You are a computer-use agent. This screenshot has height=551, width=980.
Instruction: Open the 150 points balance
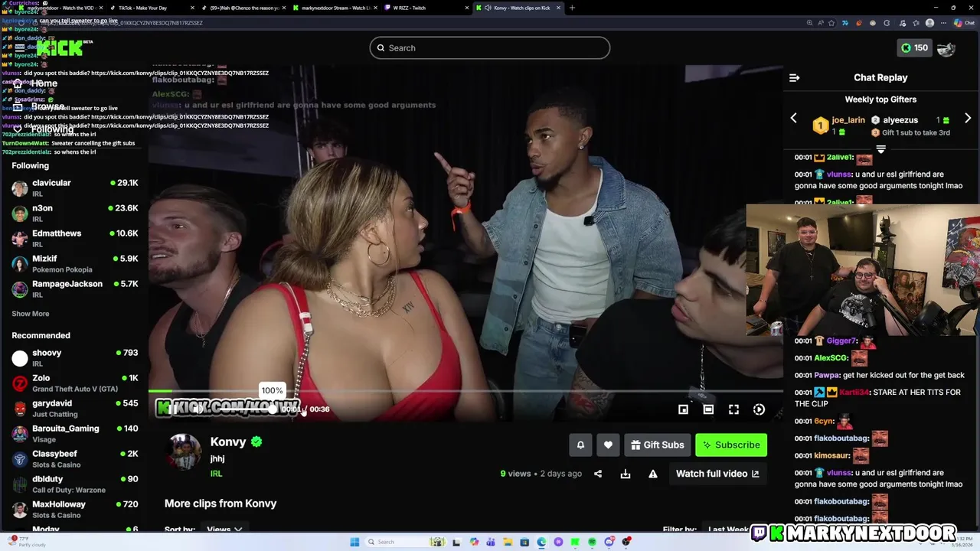point(914,47)
